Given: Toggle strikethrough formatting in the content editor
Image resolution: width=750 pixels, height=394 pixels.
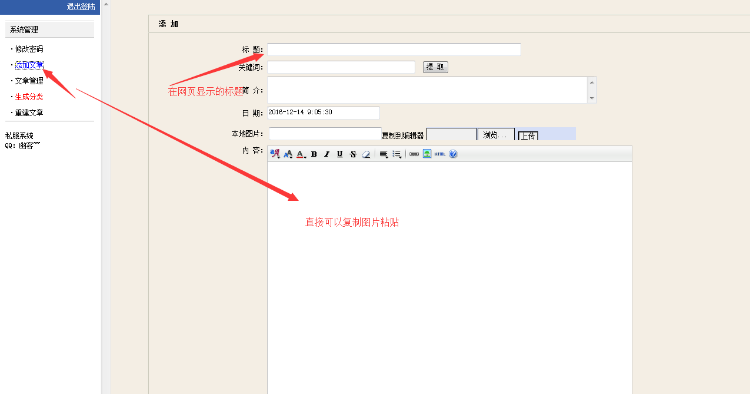Looking at the screenshot, I should [353, 154].
